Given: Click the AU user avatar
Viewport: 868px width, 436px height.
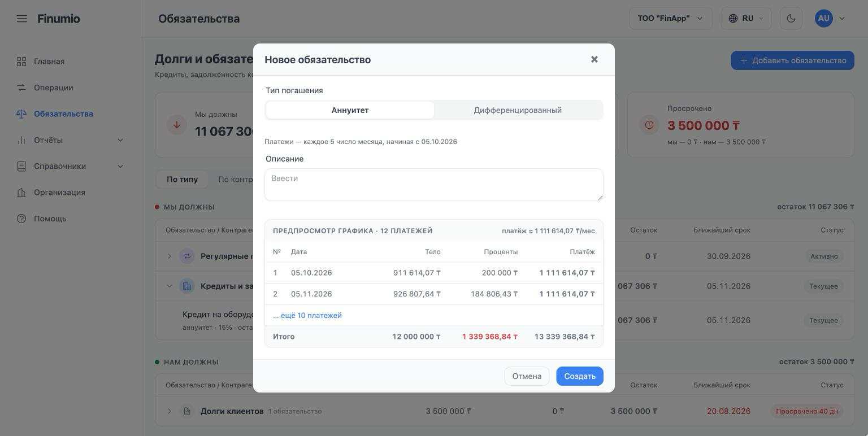Looking at the screenshot, I should point(824,19).
